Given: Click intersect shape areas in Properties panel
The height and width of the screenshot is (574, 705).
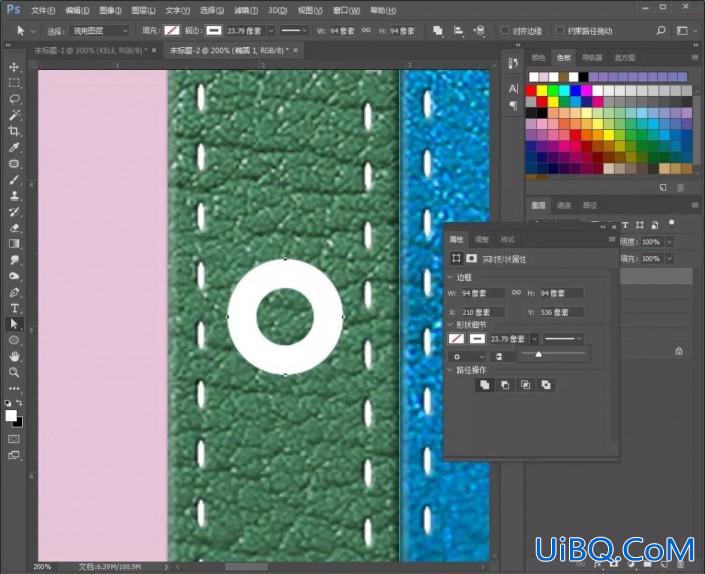Looking at the screenshot, I should coord(526,385).
